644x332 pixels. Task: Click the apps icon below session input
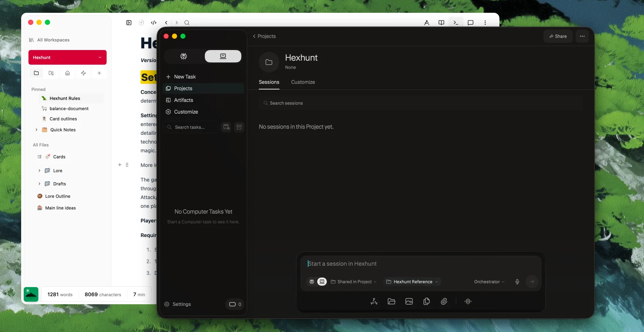(374, 301)
